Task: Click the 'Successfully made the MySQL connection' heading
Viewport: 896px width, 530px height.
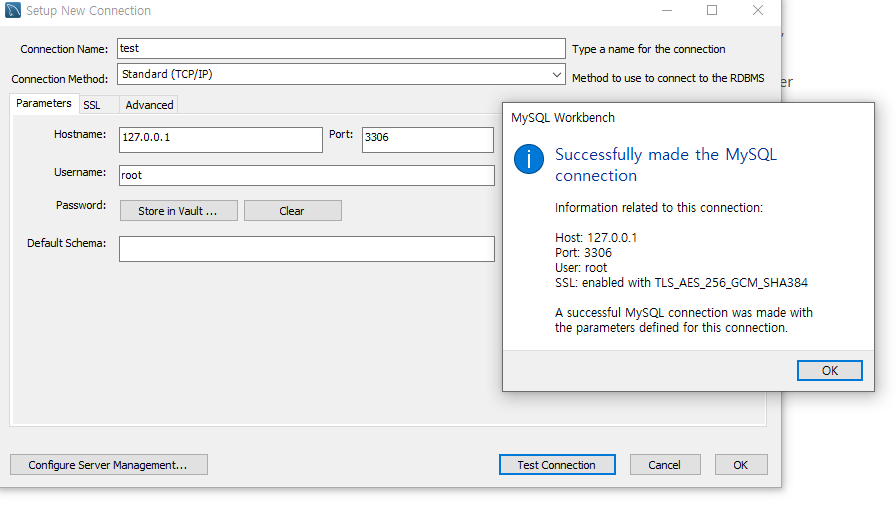Action: [666, 165]
